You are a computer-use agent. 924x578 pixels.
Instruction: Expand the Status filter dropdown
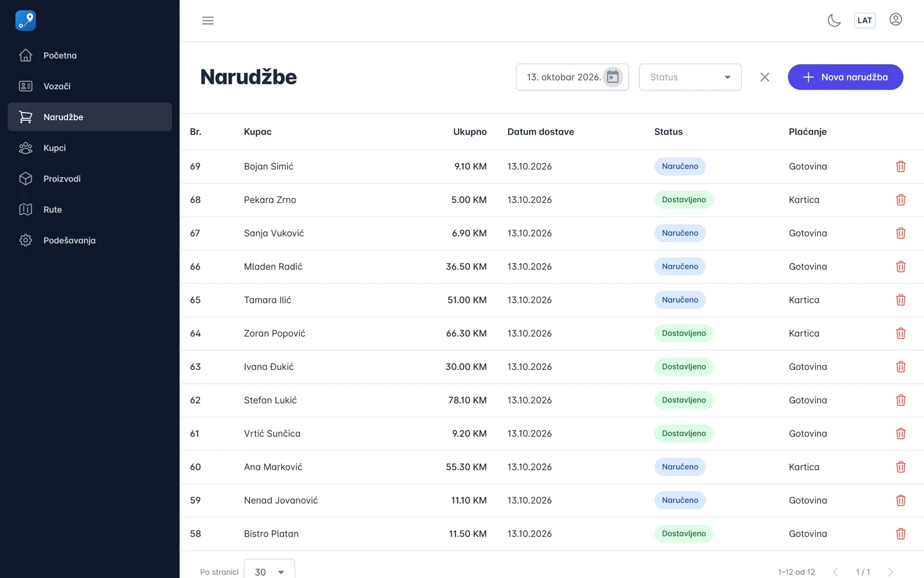pyautogui.click(x=690, y=77)
